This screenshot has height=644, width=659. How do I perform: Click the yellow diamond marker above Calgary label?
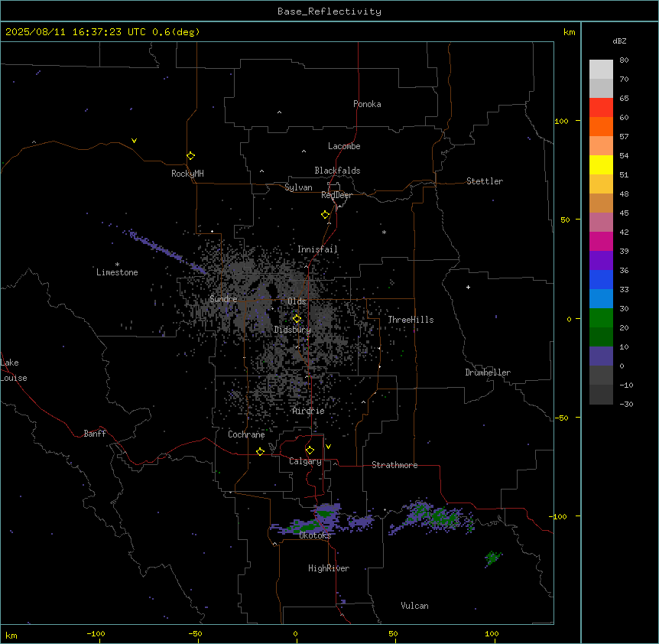[x=310, y=450]
